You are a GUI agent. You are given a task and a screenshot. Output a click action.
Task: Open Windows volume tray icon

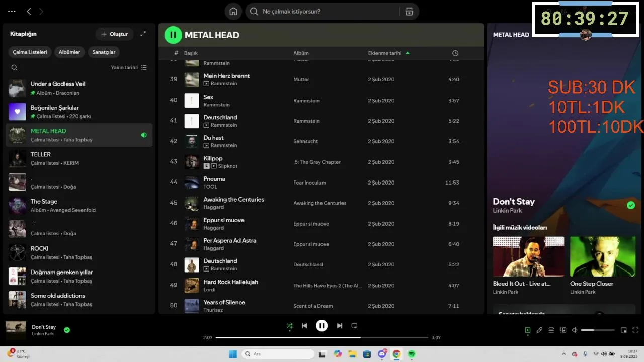pos(604,354)
